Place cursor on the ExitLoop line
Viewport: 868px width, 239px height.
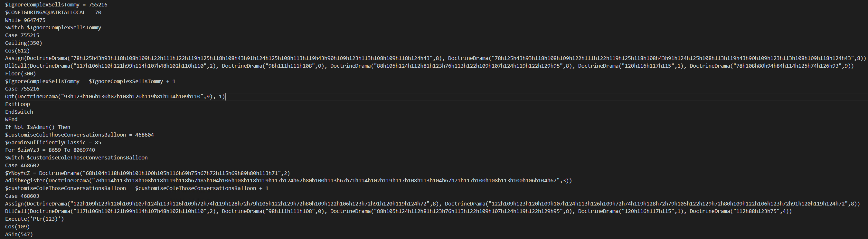coord(17,104)
